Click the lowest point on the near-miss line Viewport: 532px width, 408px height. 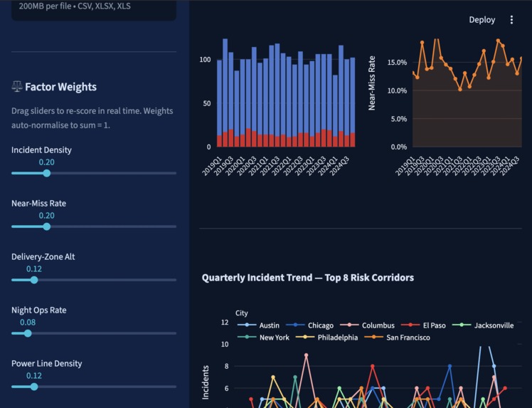(460, 89)
